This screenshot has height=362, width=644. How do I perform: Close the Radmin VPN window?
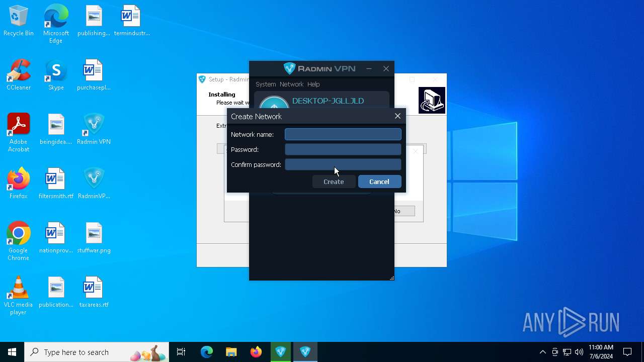click(x=386, y=68)
